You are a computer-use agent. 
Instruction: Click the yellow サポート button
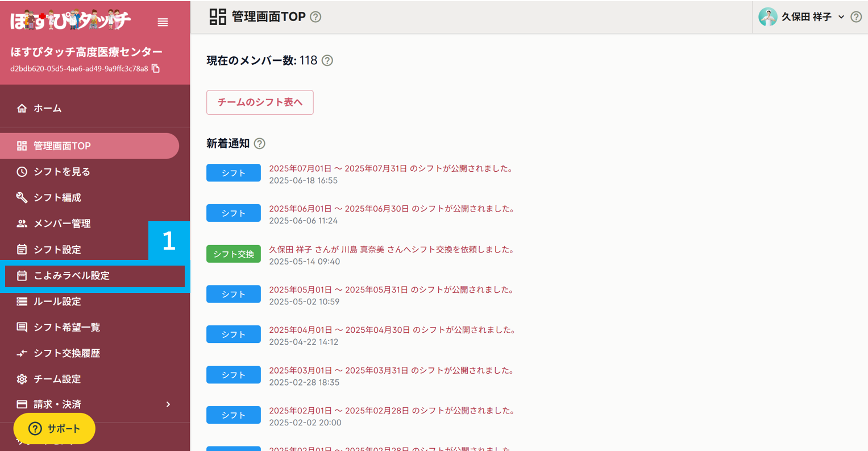pyautogui.click(x=54, y=428)
